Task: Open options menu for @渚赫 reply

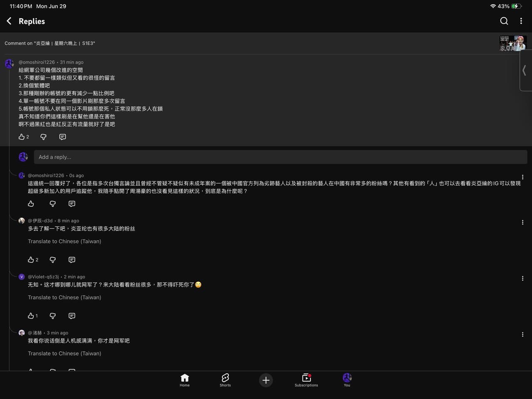Action: 522,335
